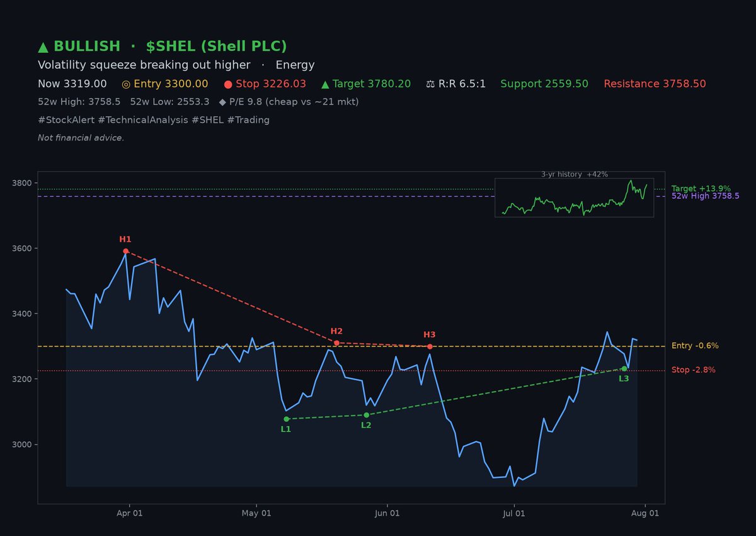
Task: Click the R:R 6.5:1 ratio text
Action: click(x=462, y=84)
